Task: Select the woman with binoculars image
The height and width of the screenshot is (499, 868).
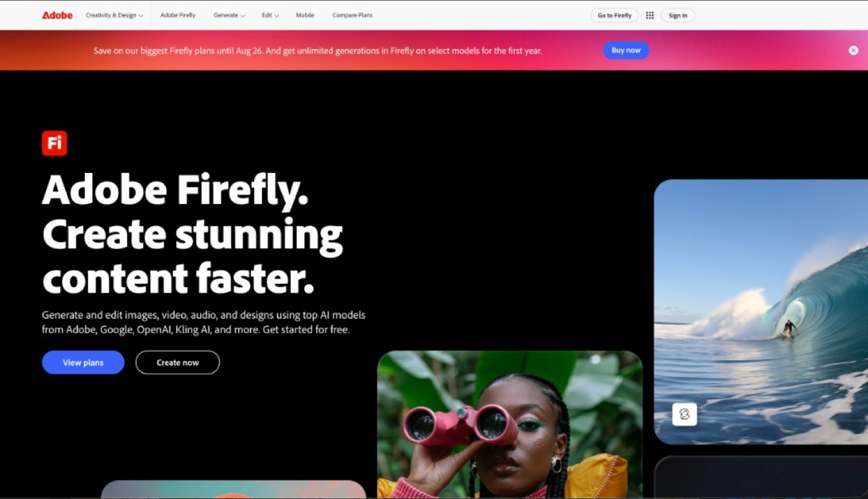Action: click(x=510, y=425)
